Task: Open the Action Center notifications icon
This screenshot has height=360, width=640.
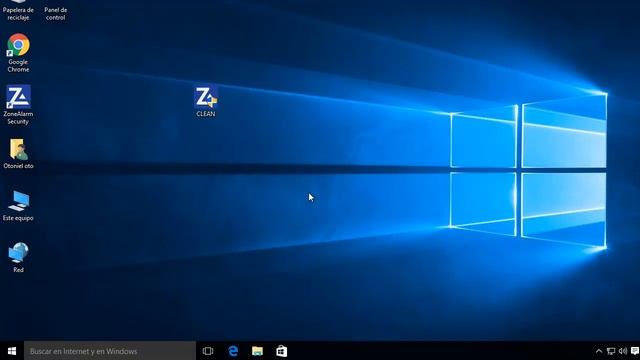Action: pyautogui.click(x=635, y=351)
